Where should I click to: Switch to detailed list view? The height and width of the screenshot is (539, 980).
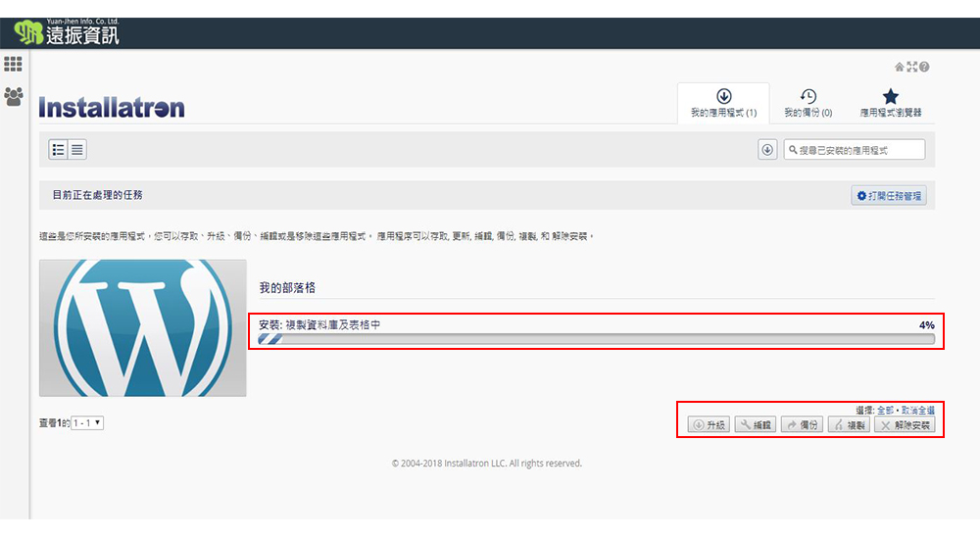(58, 149)
